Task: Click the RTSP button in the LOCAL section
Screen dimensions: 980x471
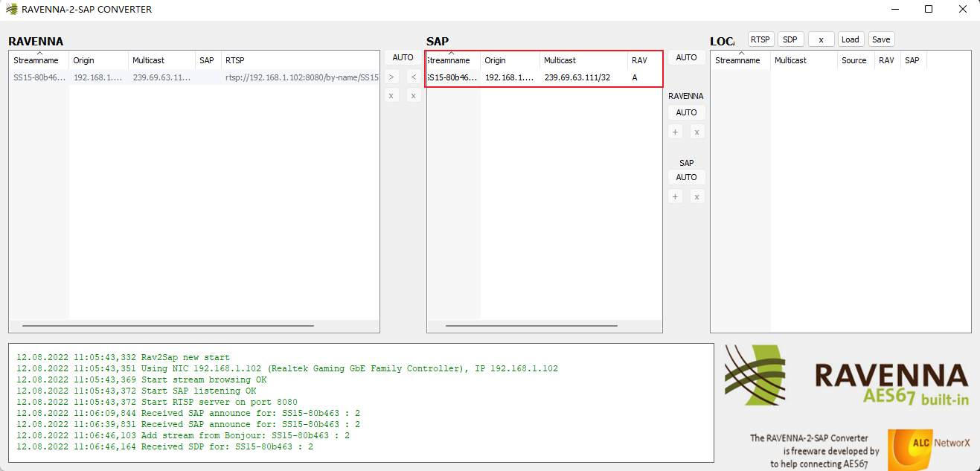Action: tap(760, 39)
